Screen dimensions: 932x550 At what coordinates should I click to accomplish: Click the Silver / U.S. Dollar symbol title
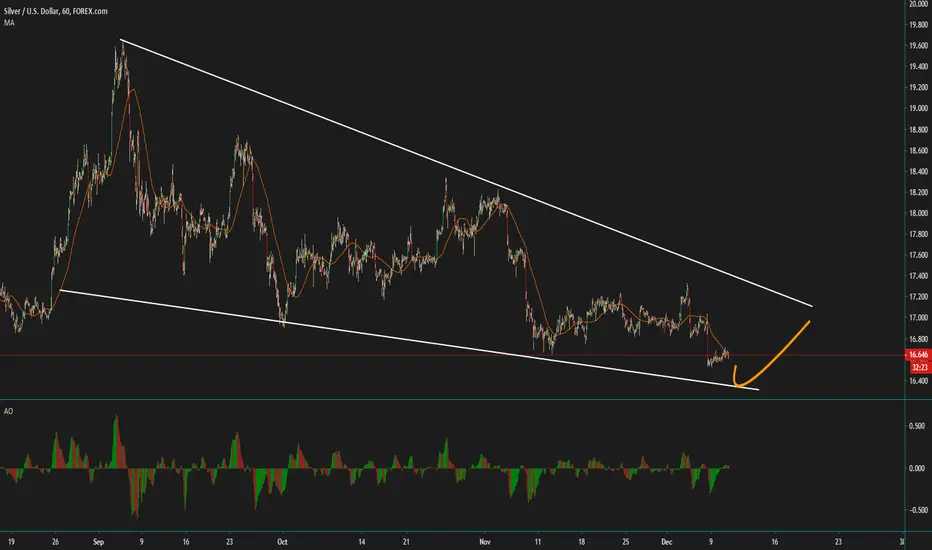coord(55,11)
